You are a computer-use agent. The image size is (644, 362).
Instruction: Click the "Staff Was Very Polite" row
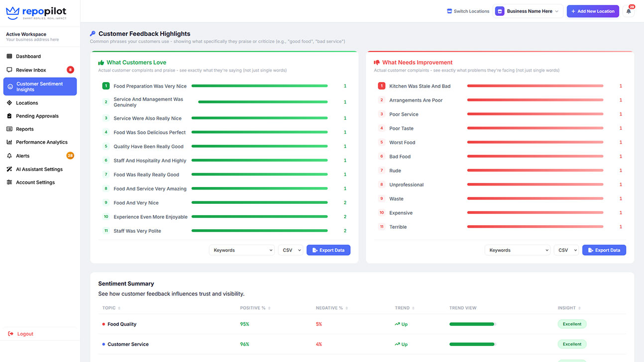(224, 231)
